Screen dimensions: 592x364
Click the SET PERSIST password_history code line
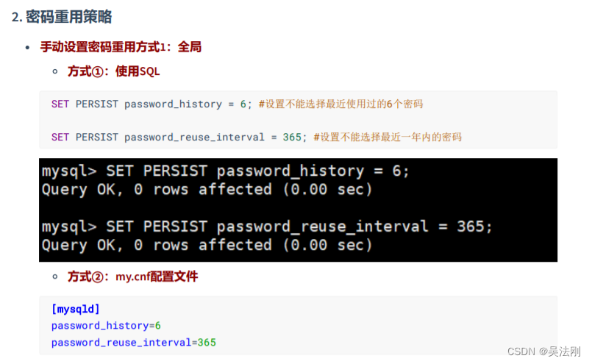[x=151, y=104]
